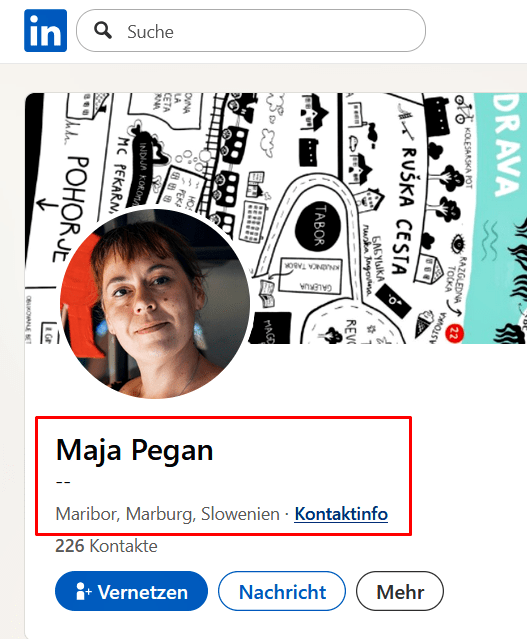This screenshot has height=639, width=527.
Task: Click the add-person icon inside Vernetzen
Action: tap(83, 591)
